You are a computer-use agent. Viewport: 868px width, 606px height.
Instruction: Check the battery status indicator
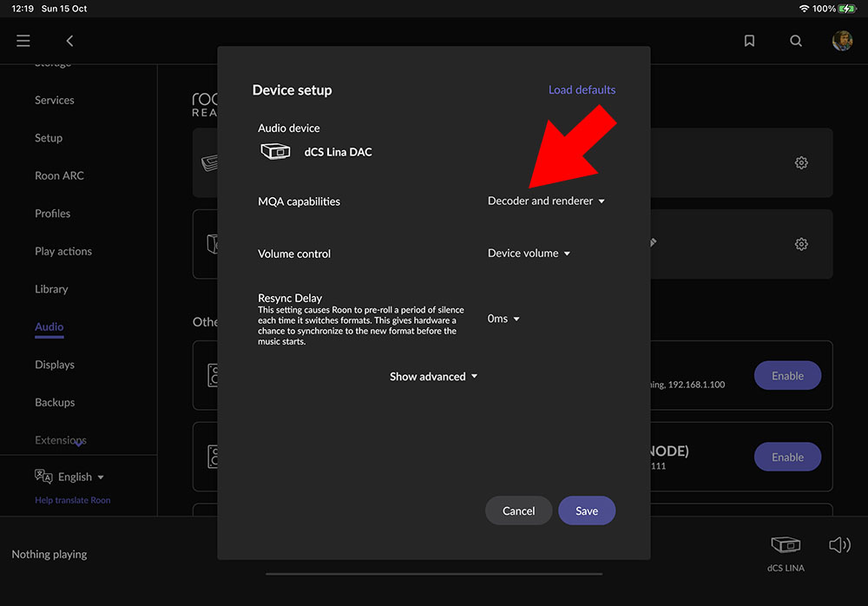(847, 9)
